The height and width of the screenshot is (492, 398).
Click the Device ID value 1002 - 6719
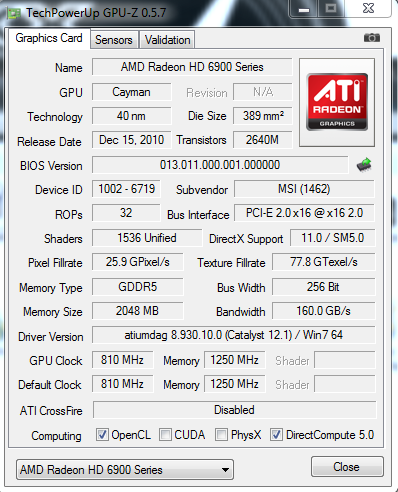tap(126, 189)
